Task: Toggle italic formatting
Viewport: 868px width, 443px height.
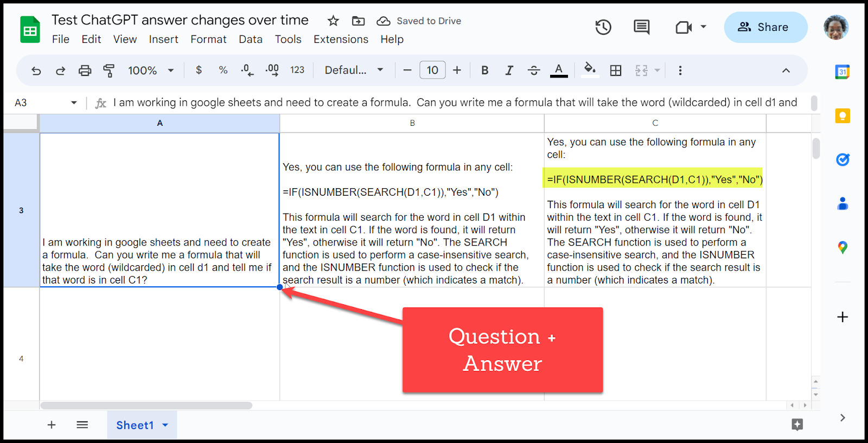Action: (x=509, y=70)
